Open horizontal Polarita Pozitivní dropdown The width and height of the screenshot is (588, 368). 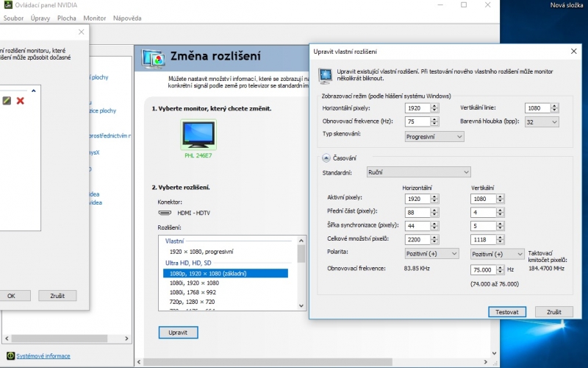[431, 254]
